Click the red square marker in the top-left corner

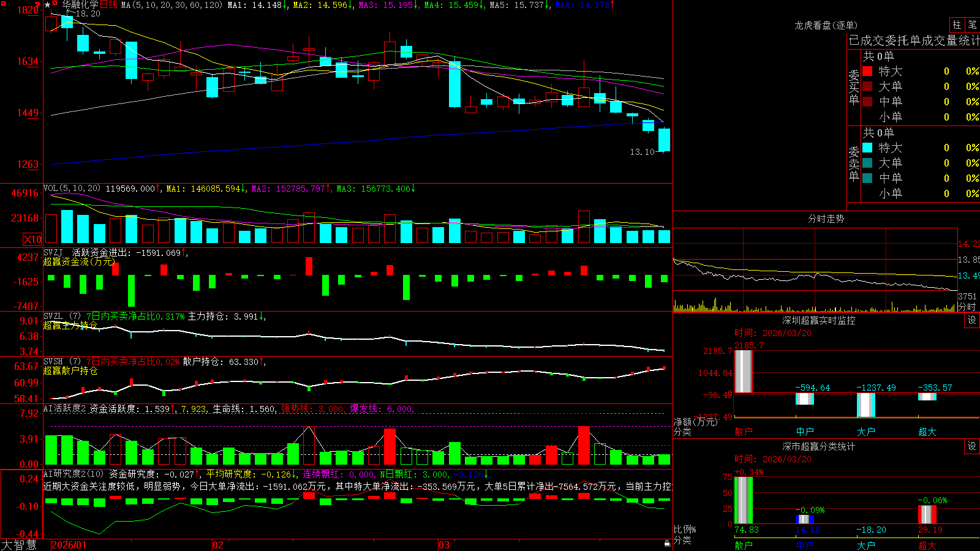point(4,2)
